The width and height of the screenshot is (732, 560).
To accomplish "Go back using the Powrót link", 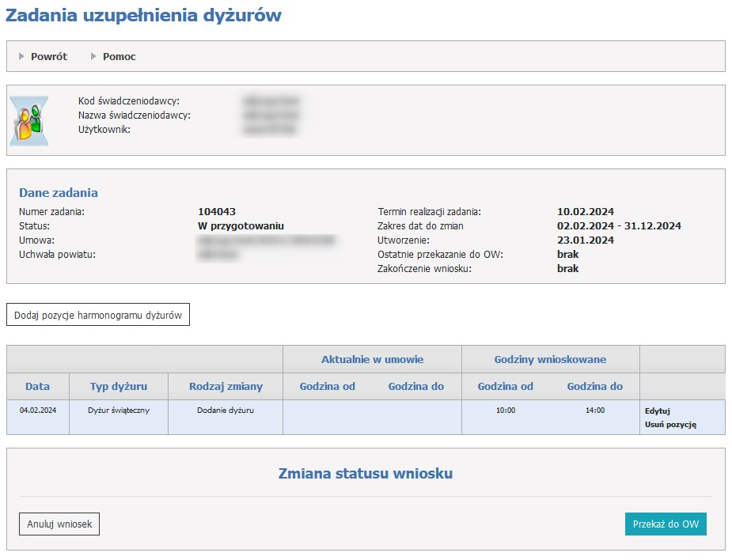I will coord(49,56).
